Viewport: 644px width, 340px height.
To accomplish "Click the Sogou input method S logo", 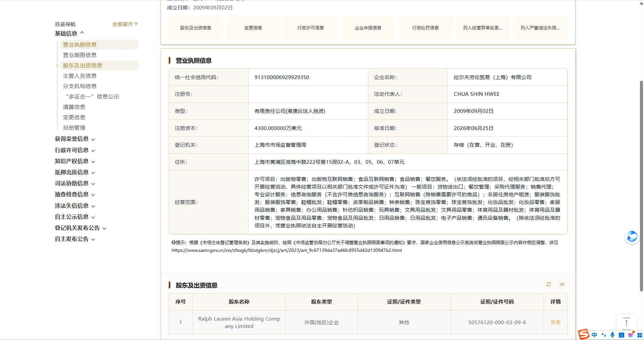I will tap(584, 334).
